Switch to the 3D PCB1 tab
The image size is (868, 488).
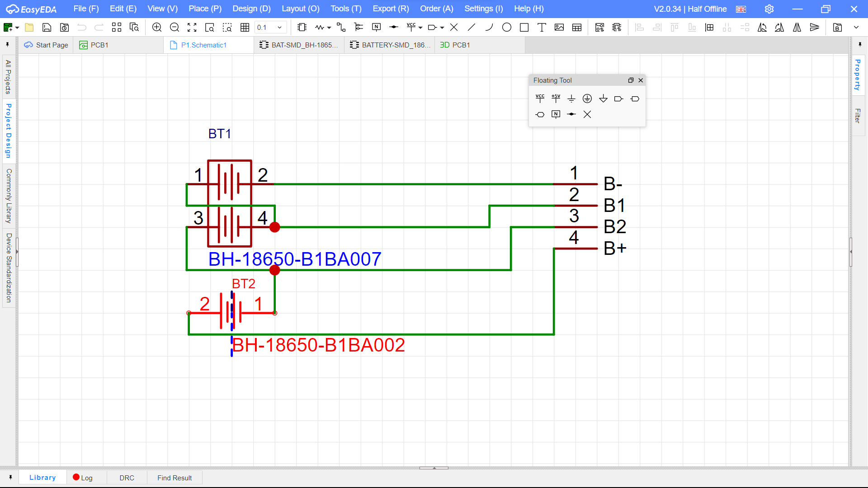pos(455,45)
